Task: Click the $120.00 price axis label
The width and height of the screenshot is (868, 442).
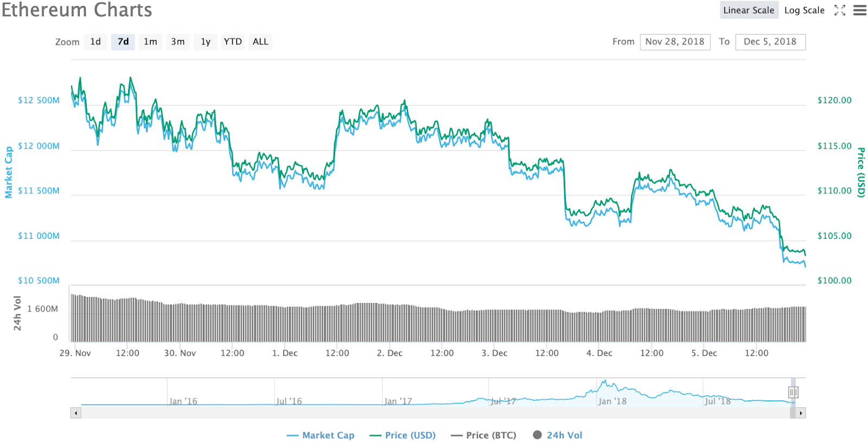Action: point(834,100)
